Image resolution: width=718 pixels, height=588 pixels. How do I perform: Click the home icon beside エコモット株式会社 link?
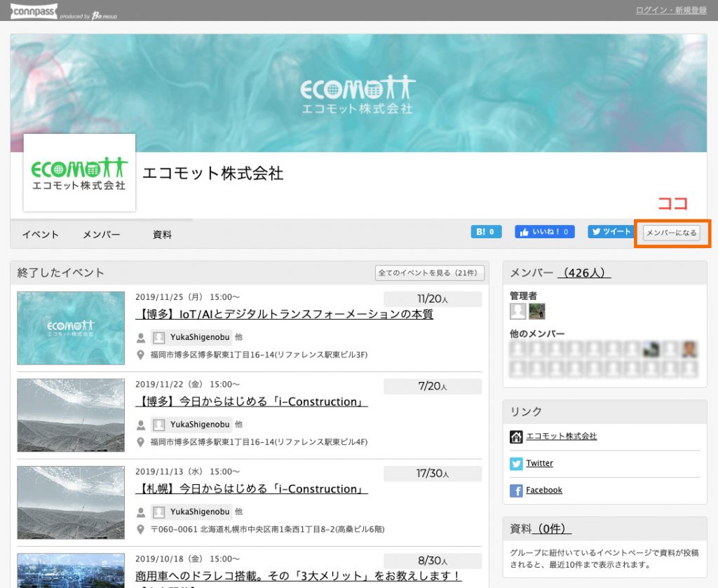516,437
